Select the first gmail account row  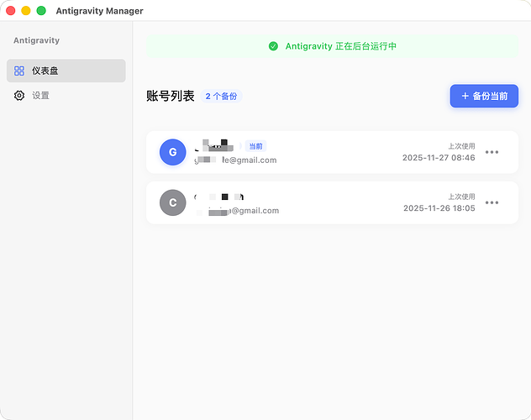[x=332, y=152]
